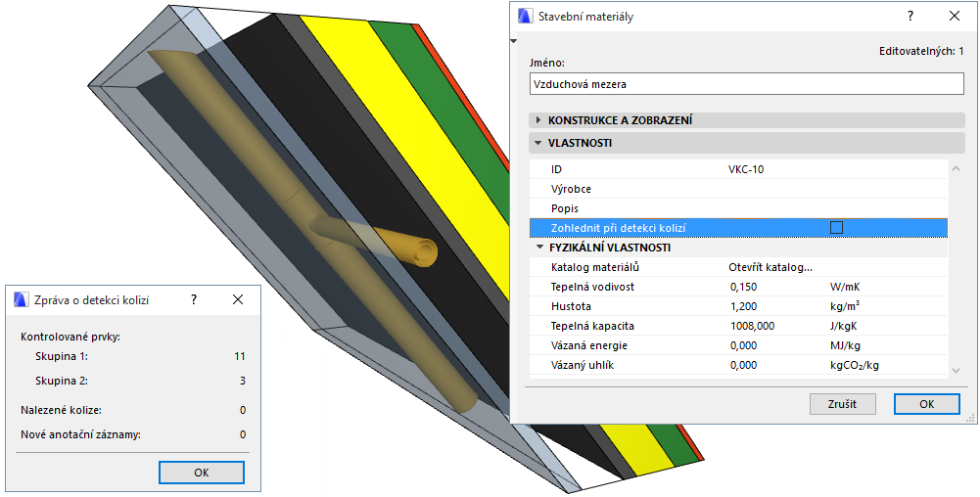Collapse the FYZIKÁLNÍ VLASTNOSTI group
Image resolution: width=980 pixels, height=497 pixels.
pyautogui.click(x=540, y=248)
